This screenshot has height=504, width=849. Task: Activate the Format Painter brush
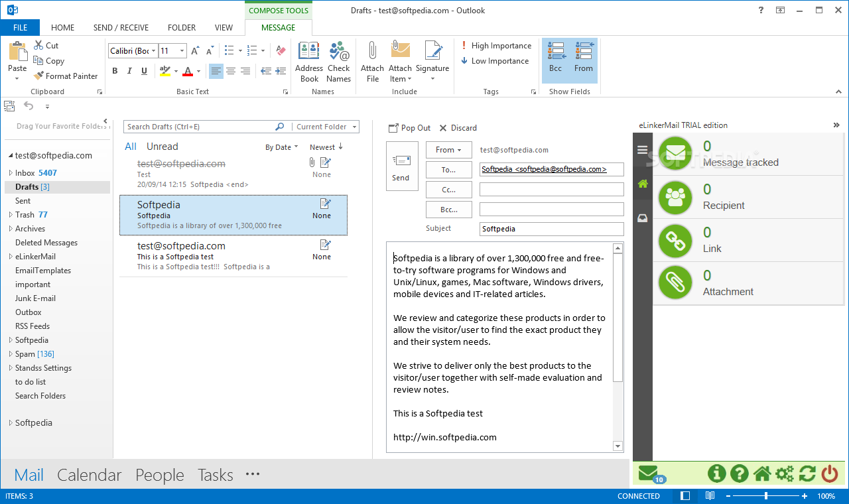[x=38, y=76]
